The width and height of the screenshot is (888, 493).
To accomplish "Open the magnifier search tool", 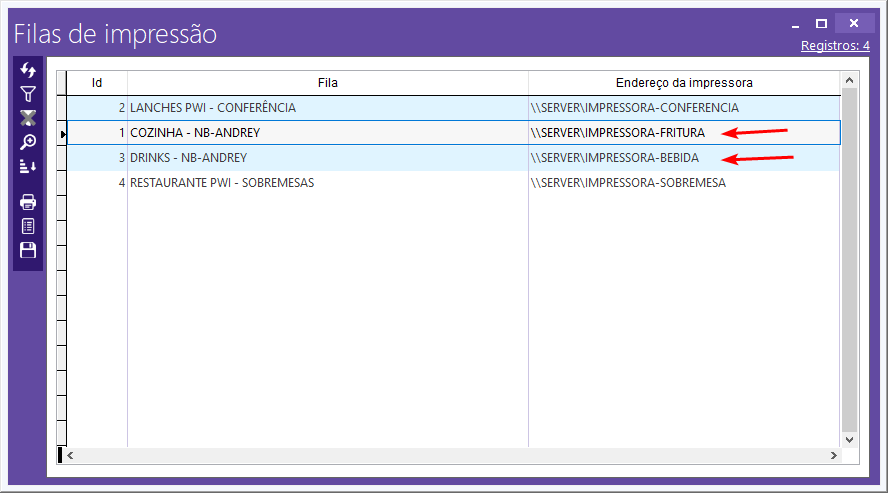I will pos(28,142).
